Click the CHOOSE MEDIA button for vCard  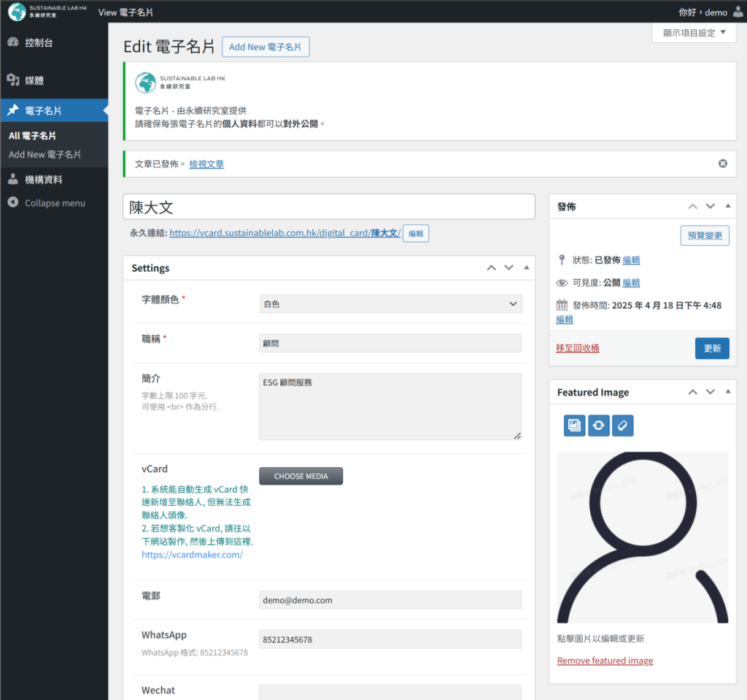tap(301, 476)
